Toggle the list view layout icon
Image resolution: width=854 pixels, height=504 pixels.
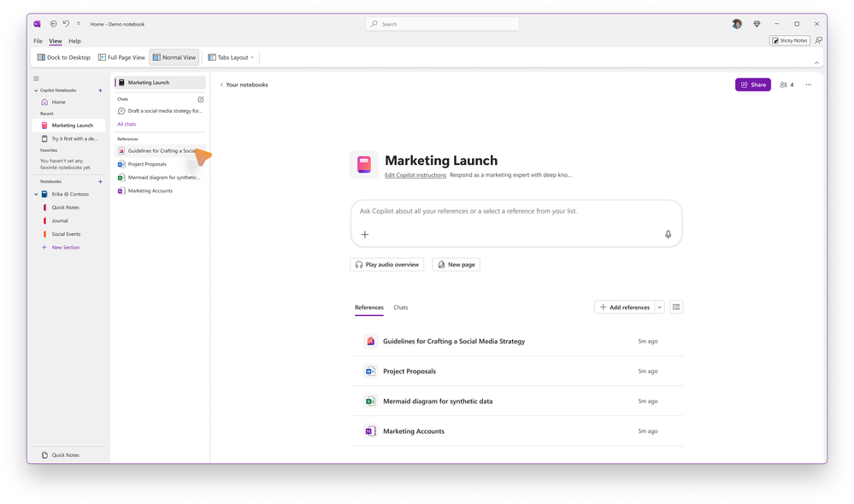[x=676, y=307]
